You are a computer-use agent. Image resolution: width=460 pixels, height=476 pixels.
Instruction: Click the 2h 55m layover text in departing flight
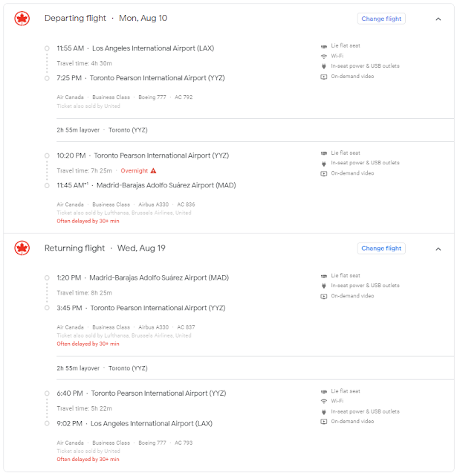coord(78,129)
